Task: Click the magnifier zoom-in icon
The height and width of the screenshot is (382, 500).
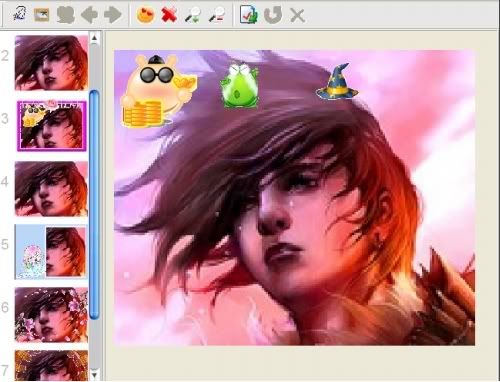Action: tap(192, 15)
